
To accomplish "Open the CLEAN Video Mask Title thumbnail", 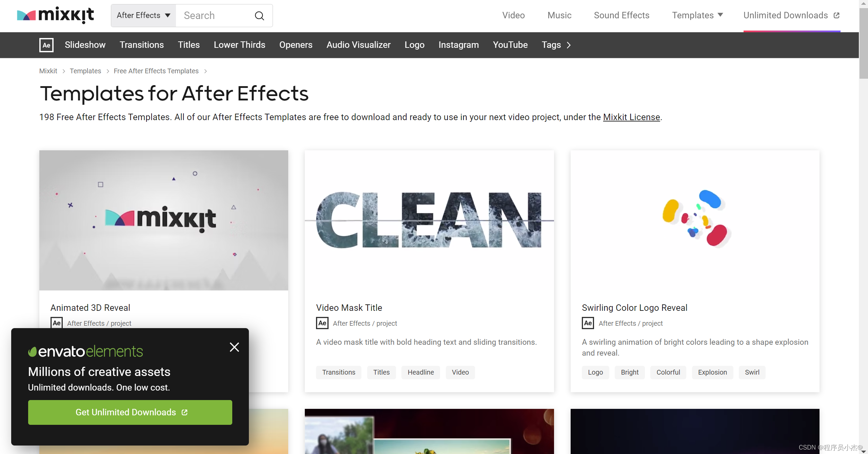I will [429, 220].
